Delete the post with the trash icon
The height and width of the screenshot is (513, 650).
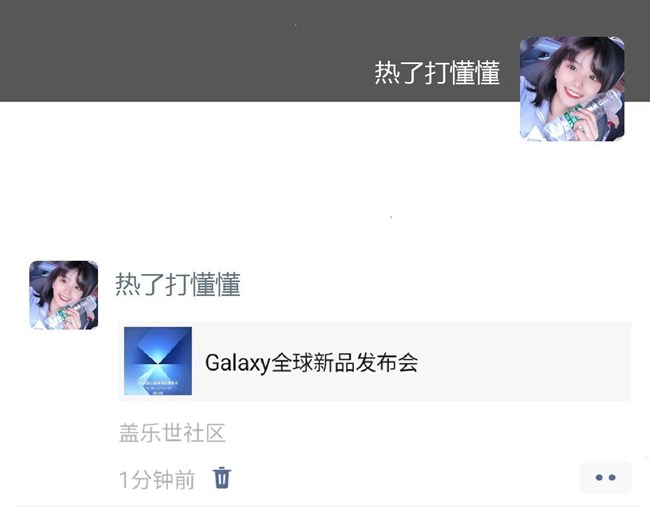[222, 478]
